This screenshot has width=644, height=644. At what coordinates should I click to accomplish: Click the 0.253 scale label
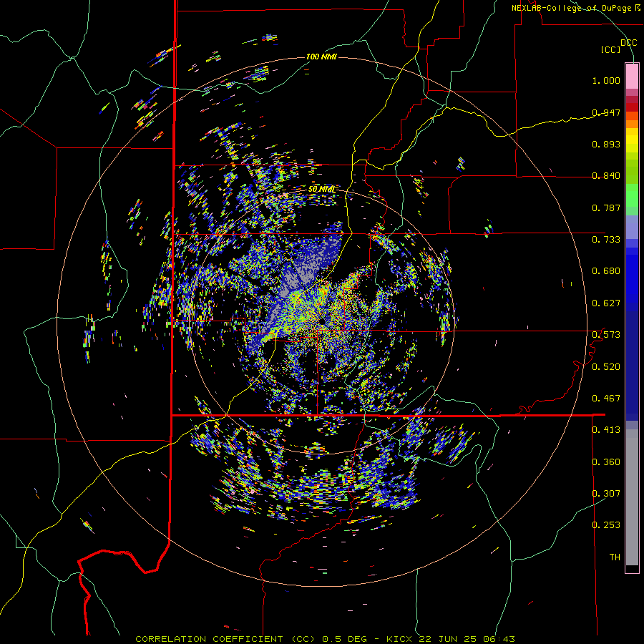click(606, 525)
